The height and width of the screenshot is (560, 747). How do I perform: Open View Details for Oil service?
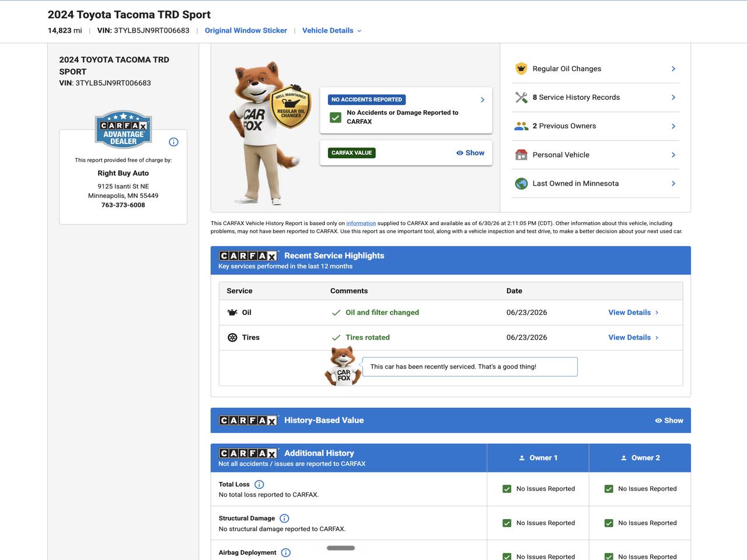(x=633, y=313)
